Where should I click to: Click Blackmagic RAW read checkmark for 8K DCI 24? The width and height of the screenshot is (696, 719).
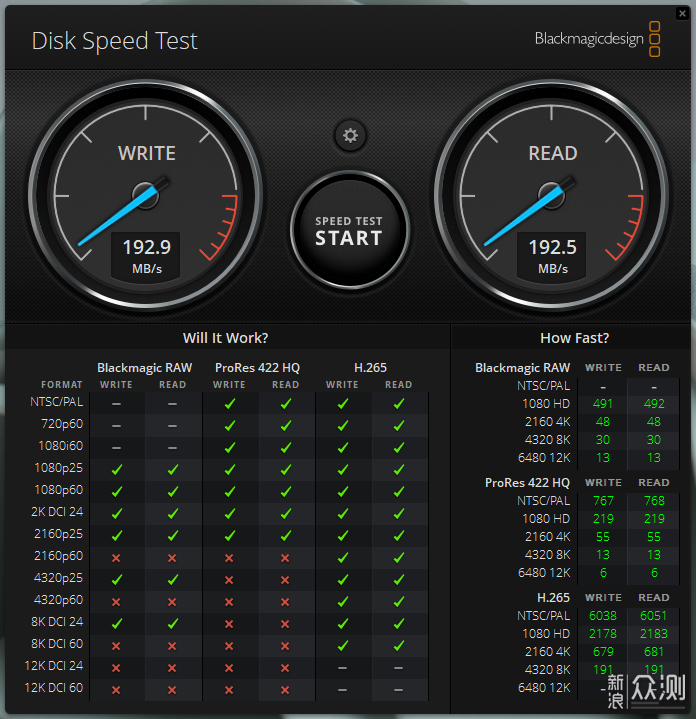[x=173, y=624]
